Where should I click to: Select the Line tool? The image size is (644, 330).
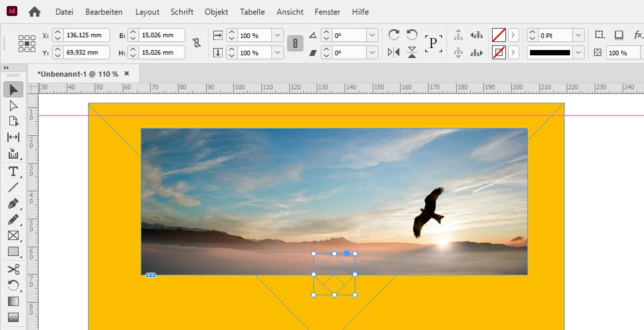[x=13, y=187]
